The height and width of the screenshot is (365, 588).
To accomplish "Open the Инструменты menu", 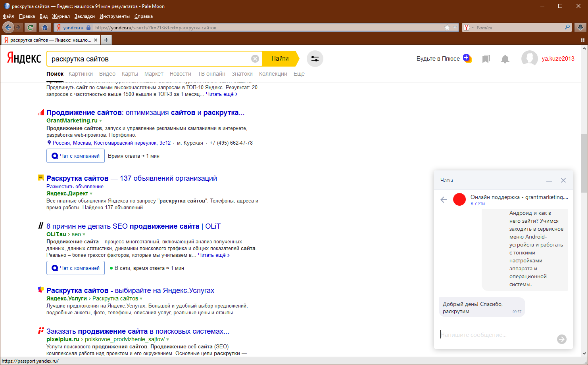I will point(115,16).
